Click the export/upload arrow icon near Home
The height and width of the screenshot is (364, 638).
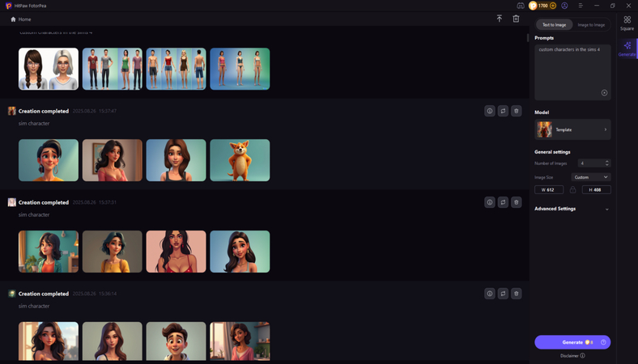500,19
